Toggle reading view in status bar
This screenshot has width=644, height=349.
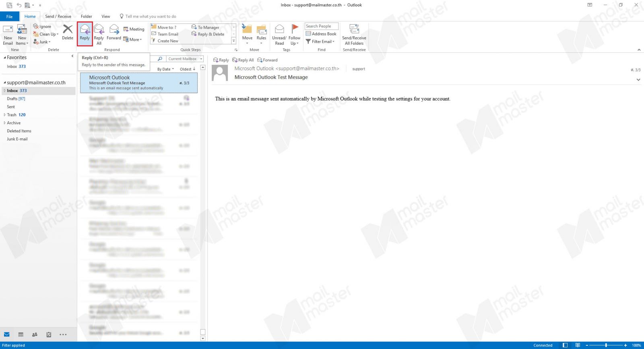(578, 345)
